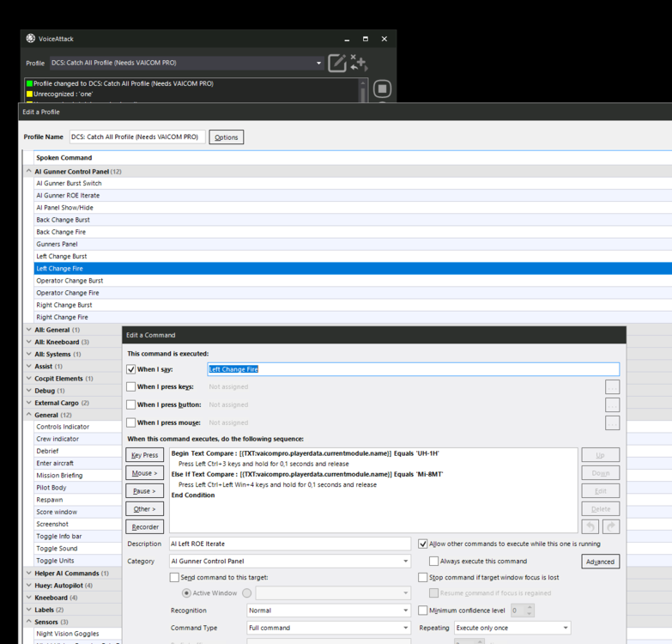Close the VoiceAttack window
The height and width of the screenshot is (644, 672).
coord(384,39)
